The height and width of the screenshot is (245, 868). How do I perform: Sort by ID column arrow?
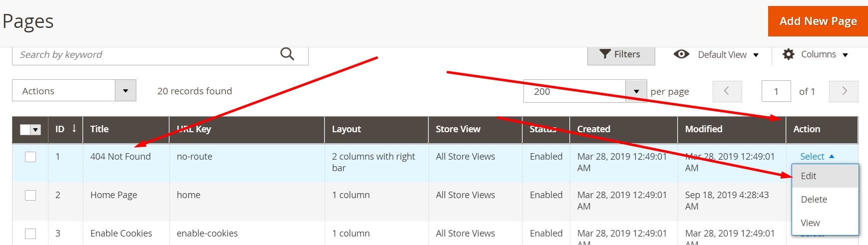tap(74, 129)
